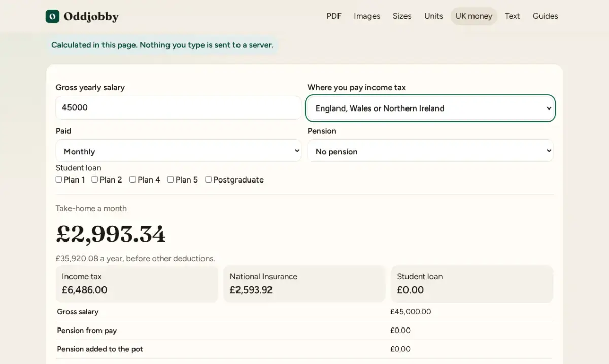Image resolution: width=609 pixels, height=364 pixels.
Task: Select the UK money nav item
Action: point(474,16)
